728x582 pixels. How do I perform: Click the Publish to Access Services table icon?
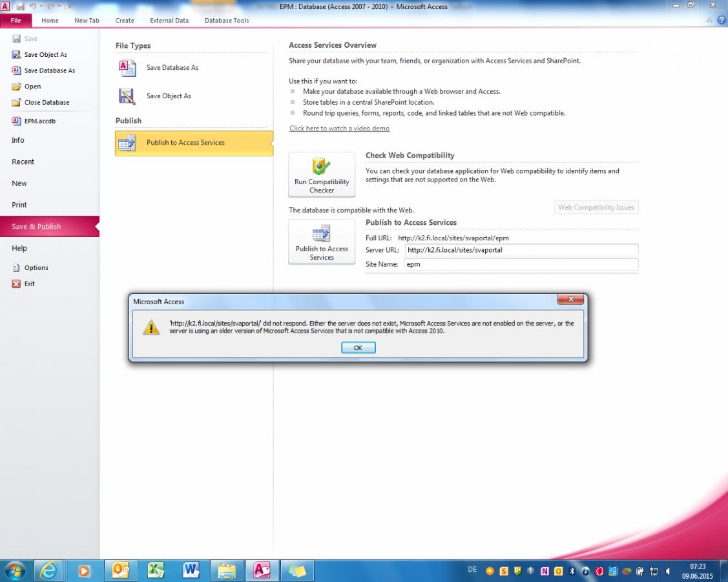[127, 143]
